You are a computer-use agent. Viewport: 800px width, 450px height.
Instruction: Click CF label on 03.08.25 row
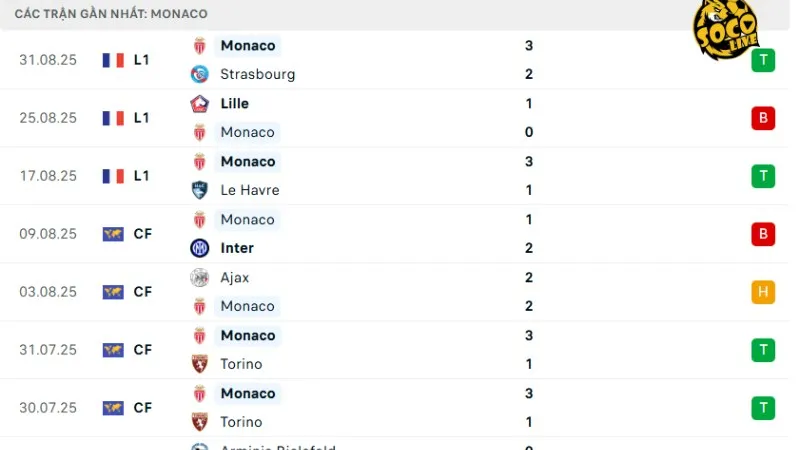[143, 292]
